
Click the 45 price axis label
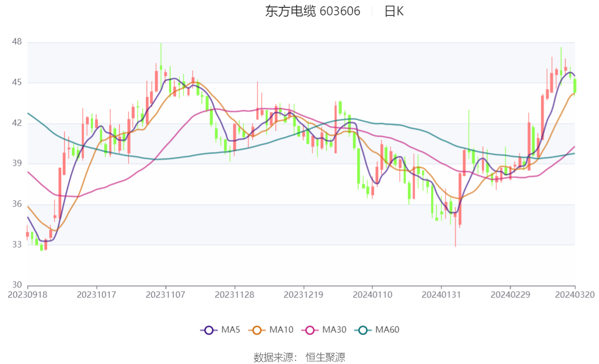[17, 82]
